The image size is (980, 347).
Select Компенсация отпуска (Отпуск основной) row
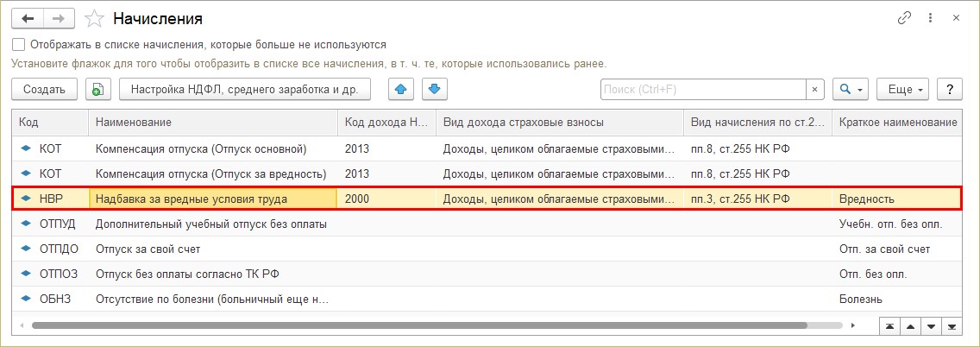tap(487, 148)
